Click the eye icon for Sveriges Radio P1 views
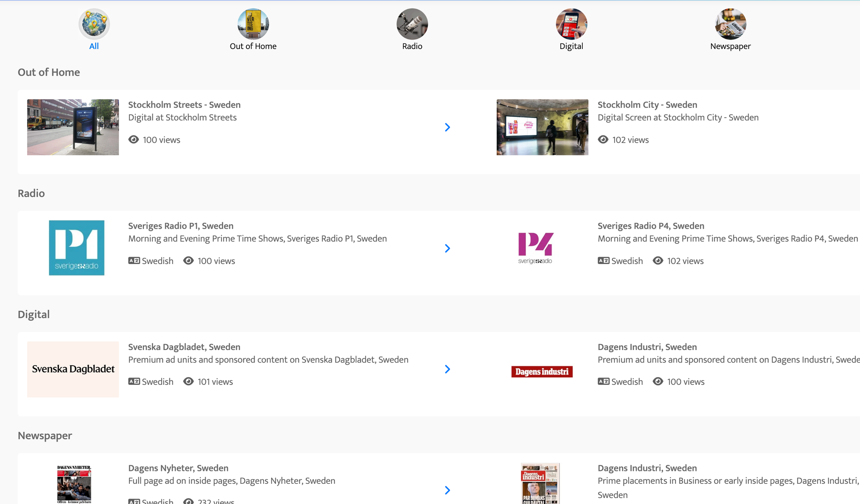The height and width of the screenshot is (504, 860). point(188,261)
